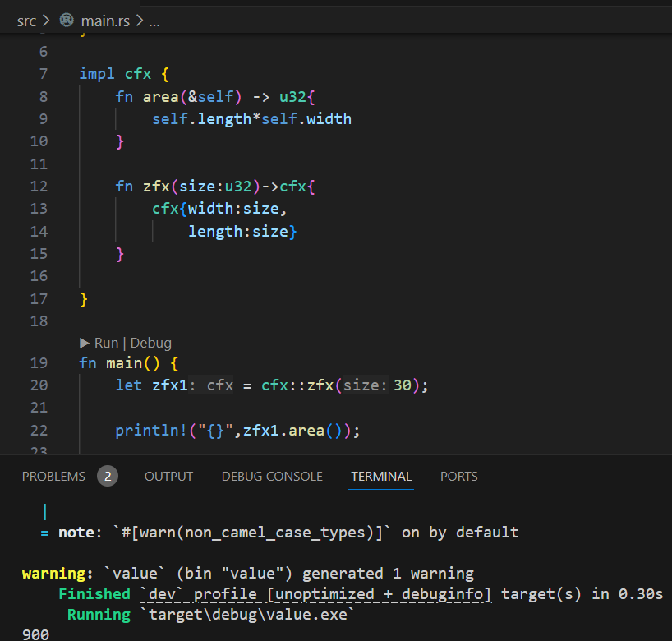
Task: Click the 'zfx1' variable on line 20
Action: coord(170,385)
